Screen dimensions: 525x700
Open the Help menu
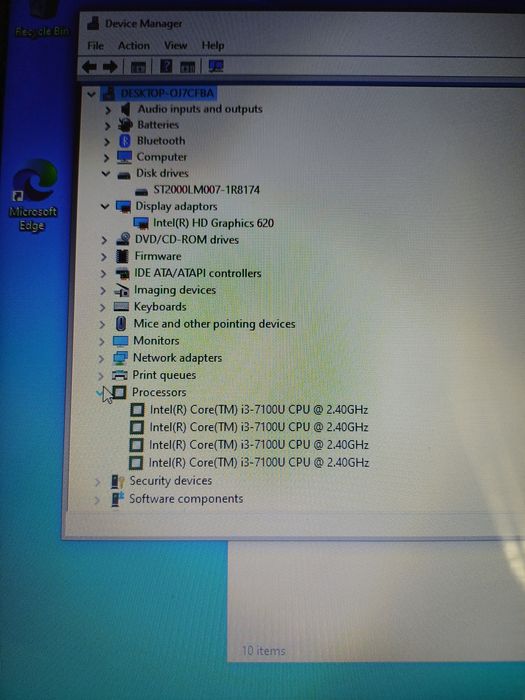(x=213, y=46)
